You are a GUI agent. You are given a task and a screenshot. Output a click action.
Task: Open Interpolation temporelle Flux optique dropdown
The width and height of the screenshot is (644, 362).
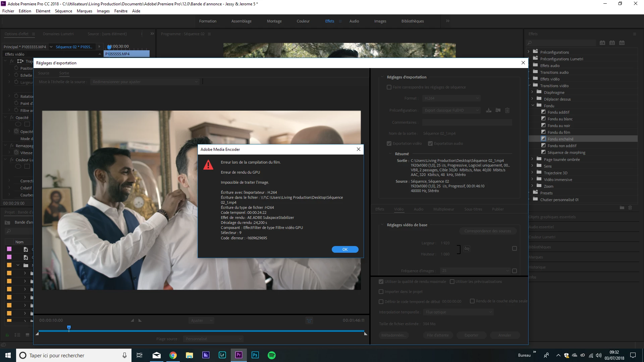click(x=458, y=312)
